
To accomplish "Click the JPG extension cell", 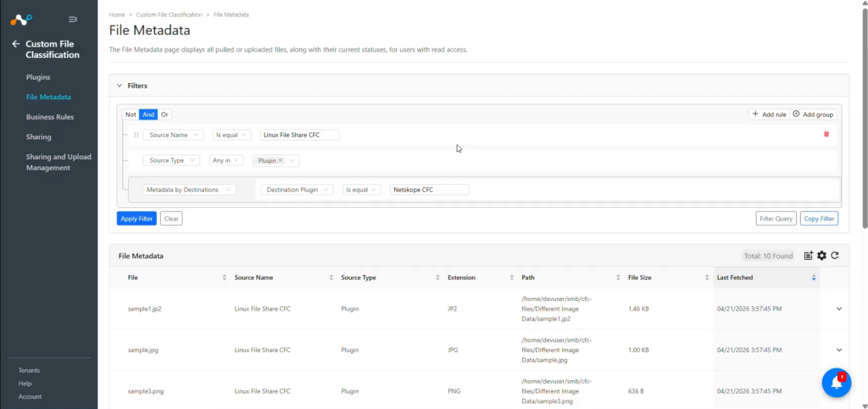I will 453,350.
